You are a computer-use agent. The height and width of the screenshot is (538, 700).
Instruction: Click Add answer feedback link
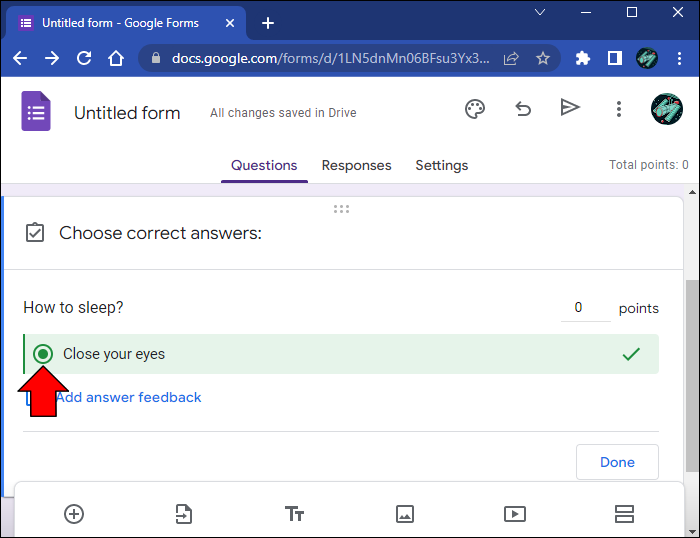pyautogui.click(x=128, y=397)
